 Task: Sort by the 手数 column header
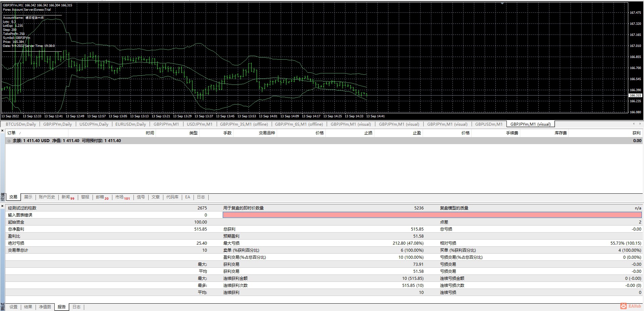(227, 133)
